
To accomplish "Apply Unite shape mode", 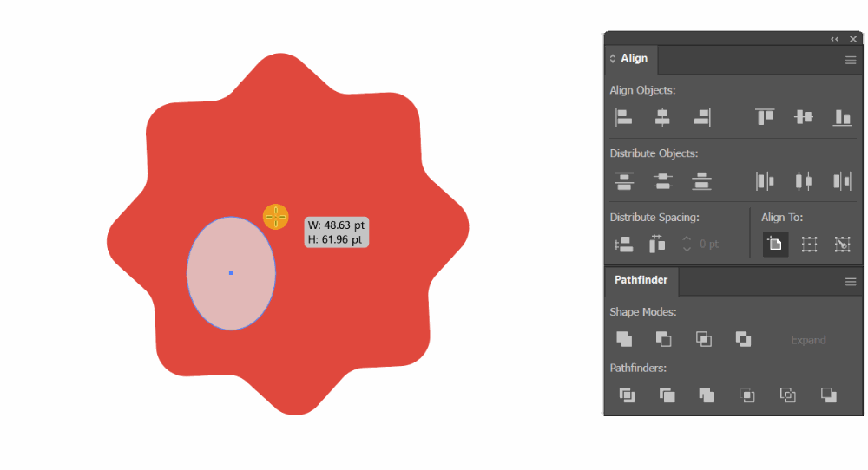I will pos(624,339).
